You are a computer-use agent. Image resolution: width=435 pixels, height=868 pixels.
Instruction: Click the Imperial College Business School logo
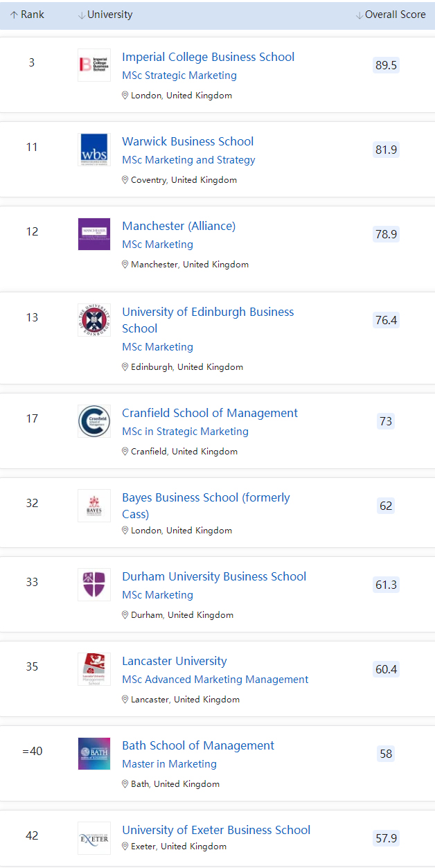[94, 65]
